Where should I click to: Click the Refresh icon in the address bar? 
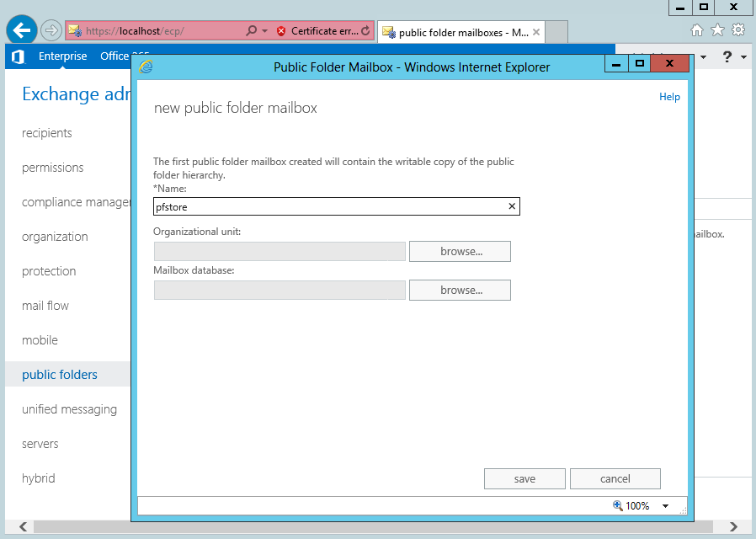365,29
